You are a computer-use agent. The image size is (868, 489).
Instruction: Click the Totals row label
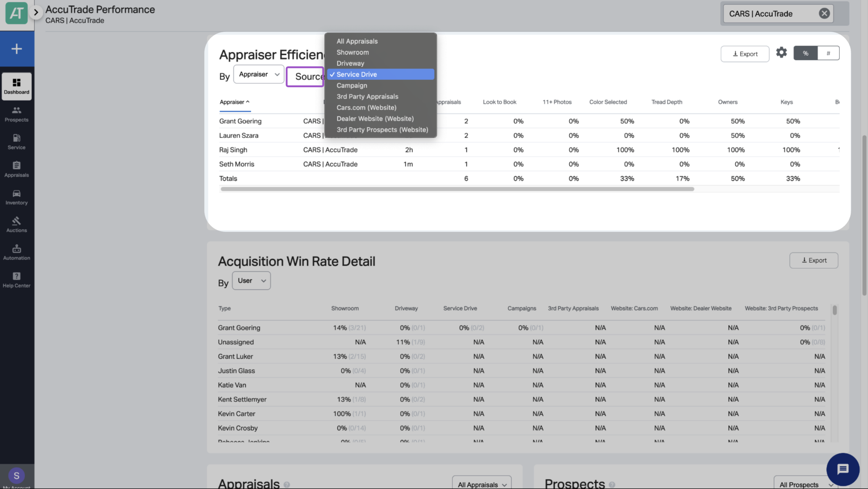(x=228, y=179)
